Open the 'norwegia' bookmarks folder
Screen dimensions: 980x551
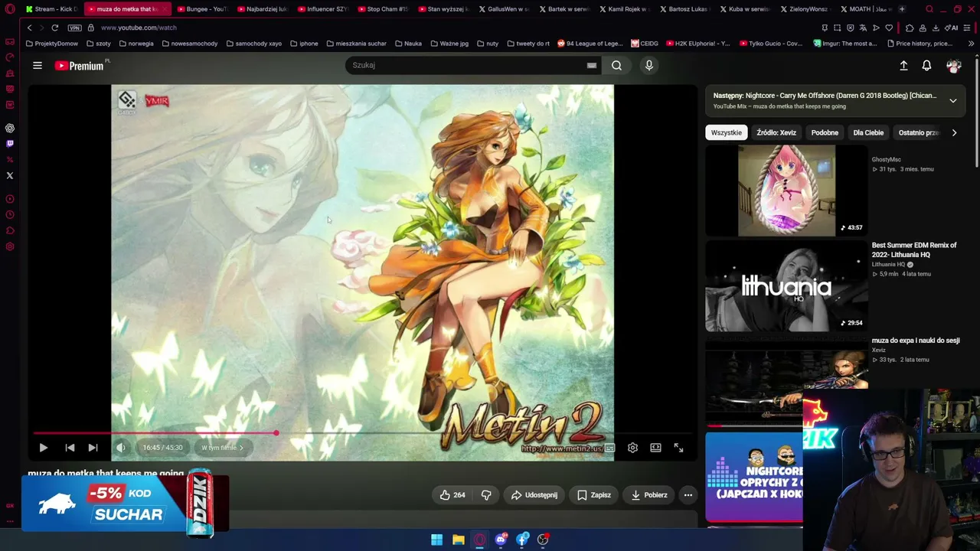136,44
